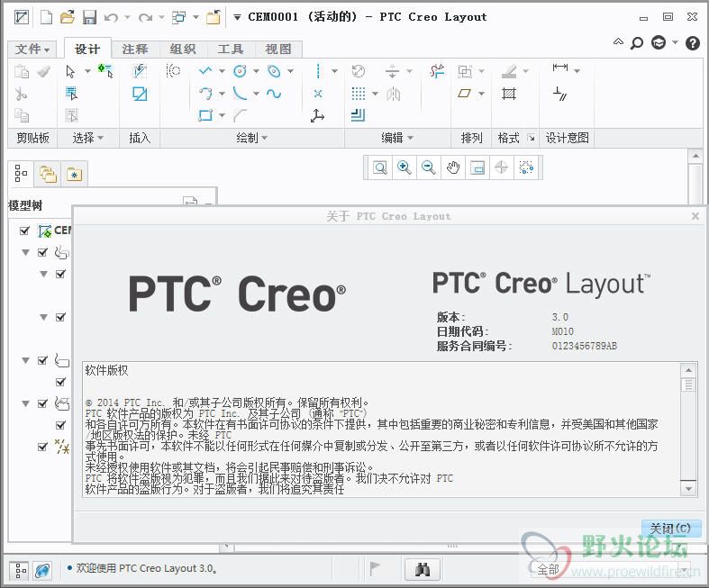
Task: Collapse the first model tree node
Action: click(x=26, y=252)
